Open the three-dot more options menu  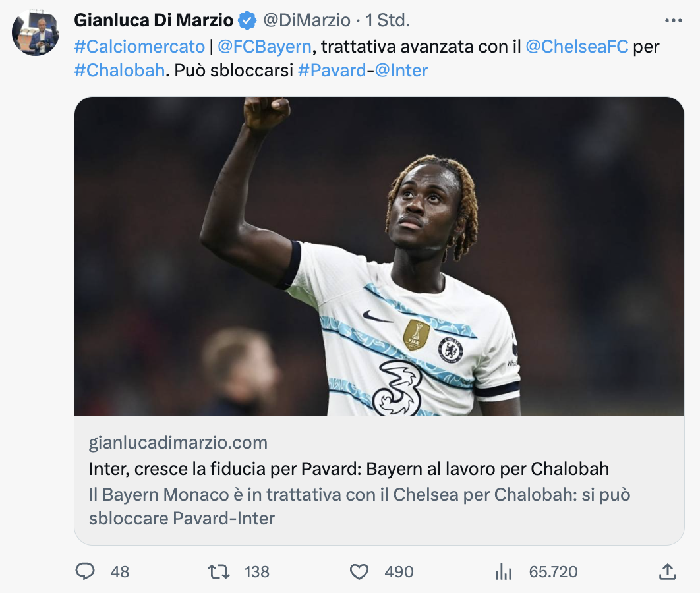[x=673, y=20]
